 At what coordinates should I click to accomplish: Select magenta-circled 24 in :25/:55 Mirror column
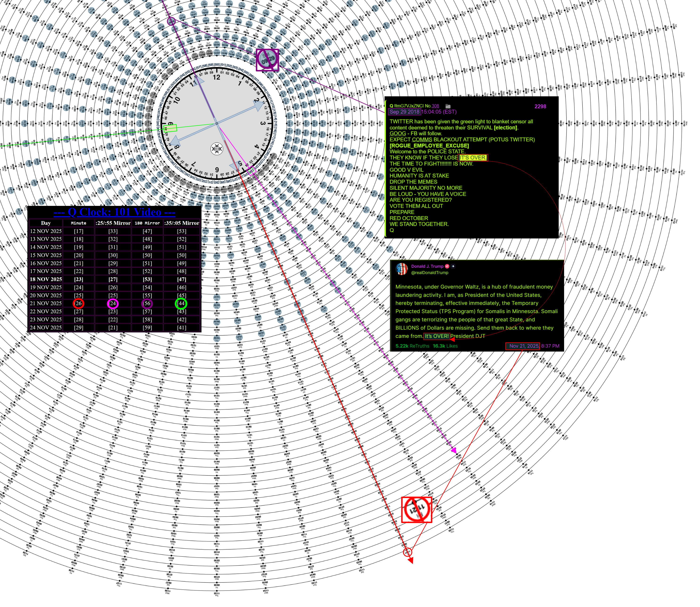[113, 304]
